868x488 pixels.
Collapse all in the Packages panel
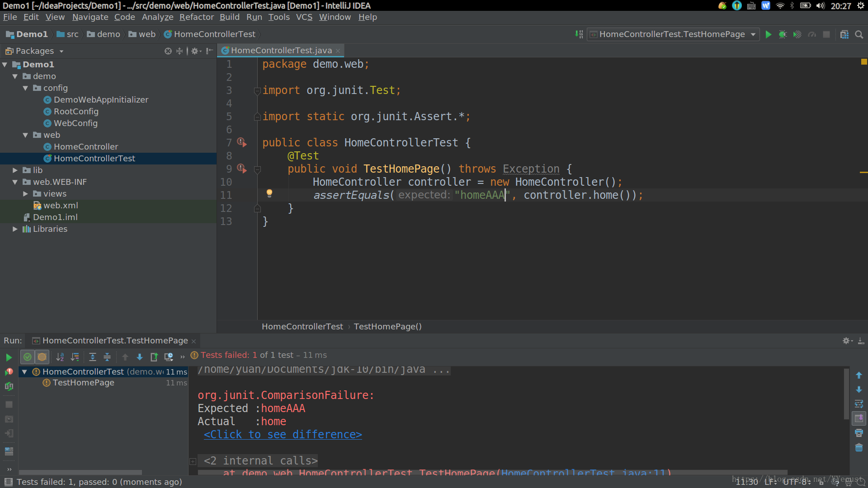tap(179, 51)
